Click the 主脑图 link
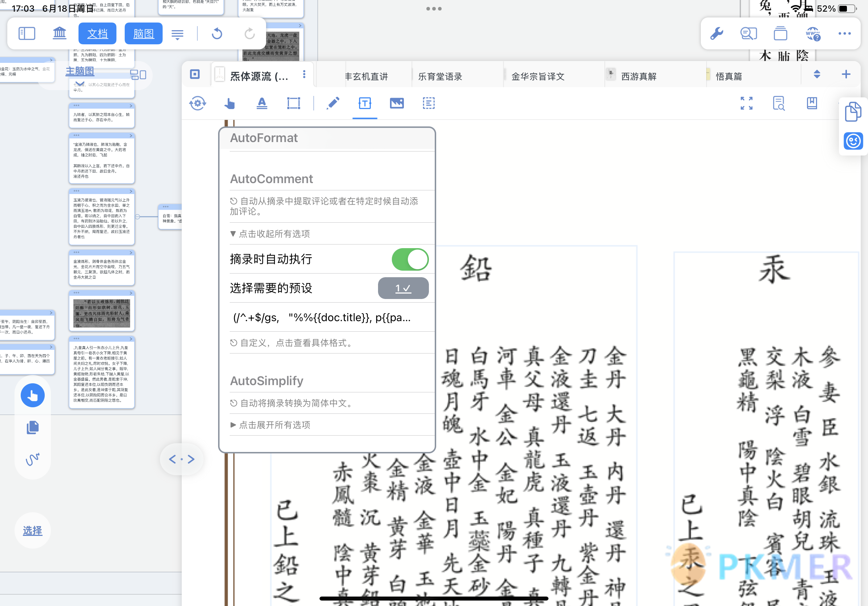This screenshot has height=606, width=868. point(80,71)
